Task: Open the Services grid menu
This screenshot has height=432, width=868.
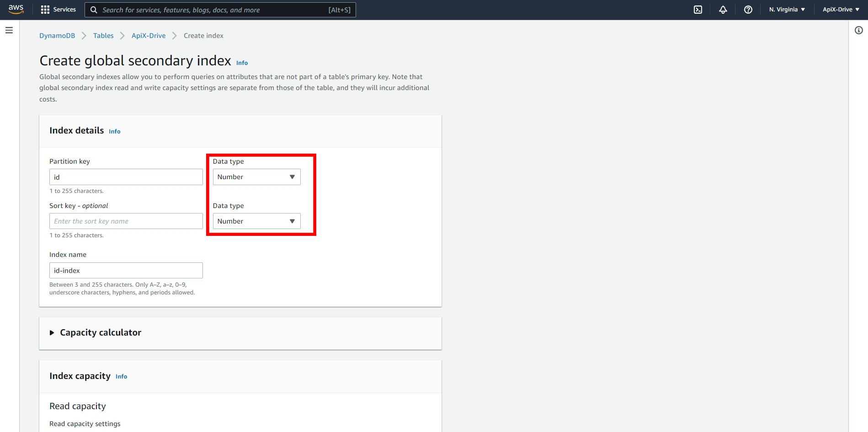Action: pos(58,10)
